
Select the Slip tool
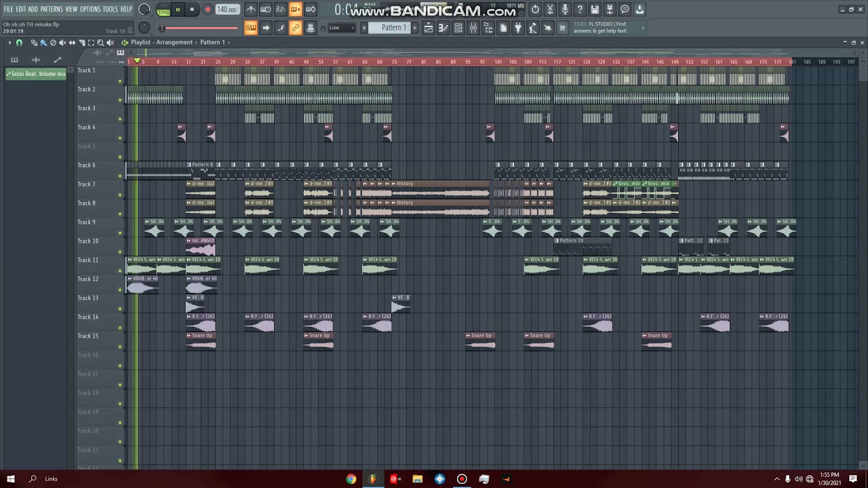[72, 43]
